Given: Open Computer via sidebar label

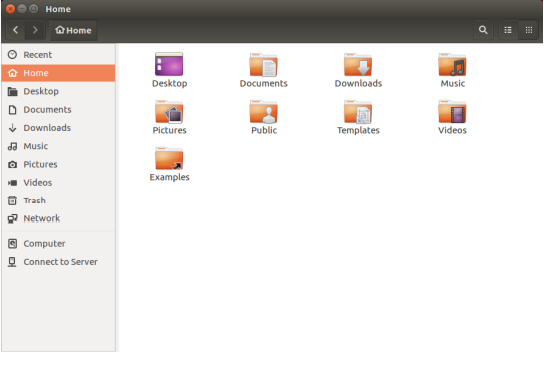Looking at the screenshot, I should tap(44, 244).
